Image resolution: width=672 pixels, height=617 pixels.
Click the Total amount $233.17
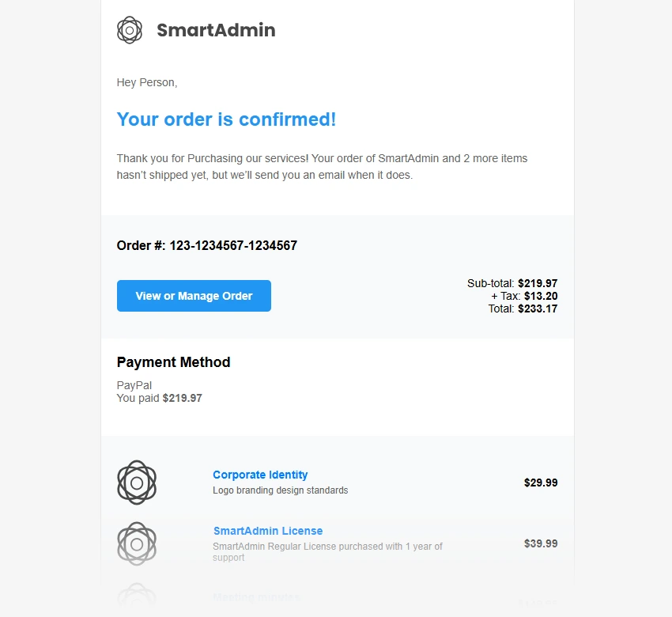(538, 308)
